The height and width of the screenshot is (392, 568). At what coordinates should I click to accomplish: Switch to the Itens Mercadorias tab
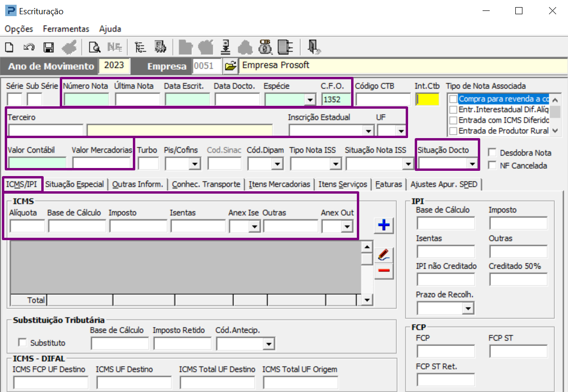pos(279,185)
